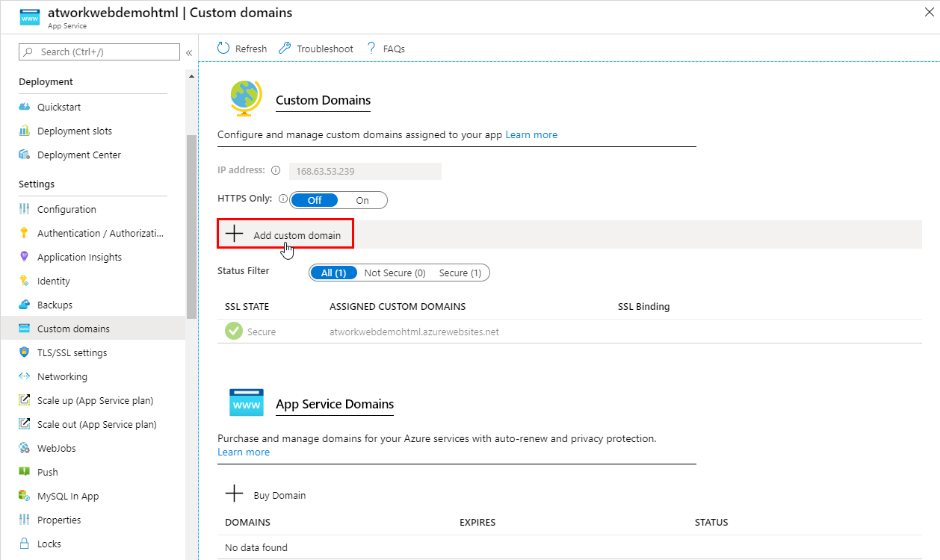Viewport: 940px width, 560px height.
Task: Switch HTTPS Only to On
Action: (x=362, y=200)
